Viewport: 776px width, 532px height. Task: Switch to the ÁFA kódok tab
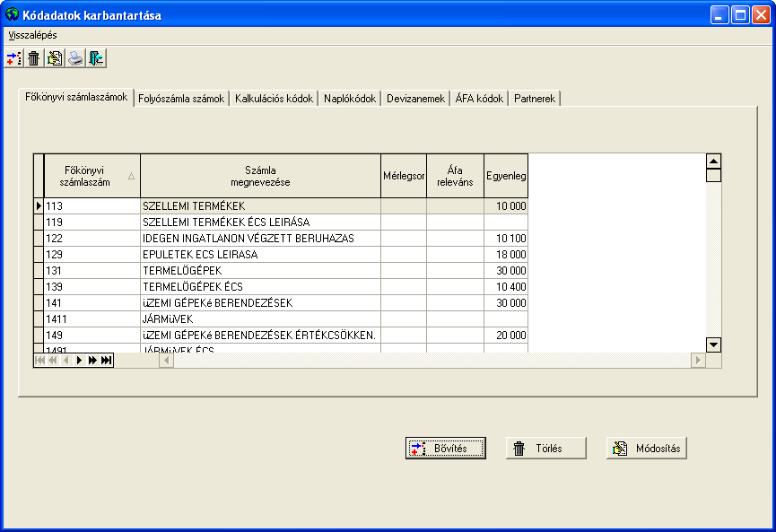tap(479, 99)
